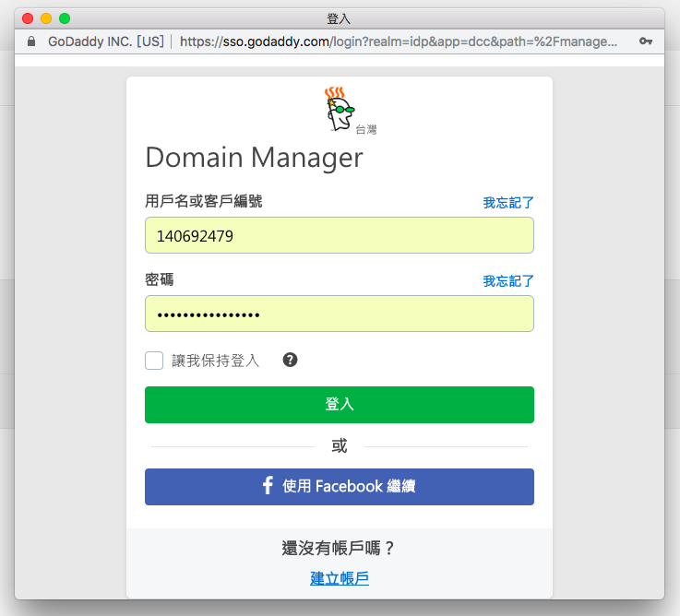
Task: Open the saved password key icon
Action: 646,41
